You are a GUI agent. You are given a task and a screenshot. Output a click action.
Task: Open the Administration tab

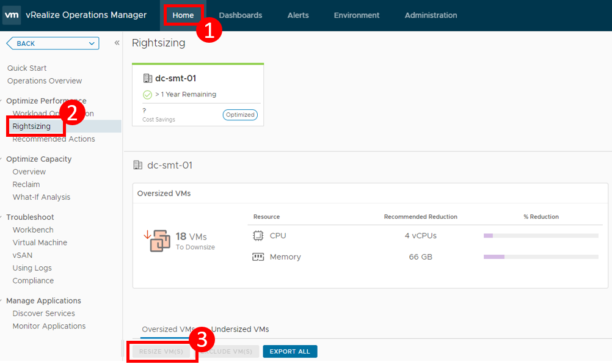(431, 15)
